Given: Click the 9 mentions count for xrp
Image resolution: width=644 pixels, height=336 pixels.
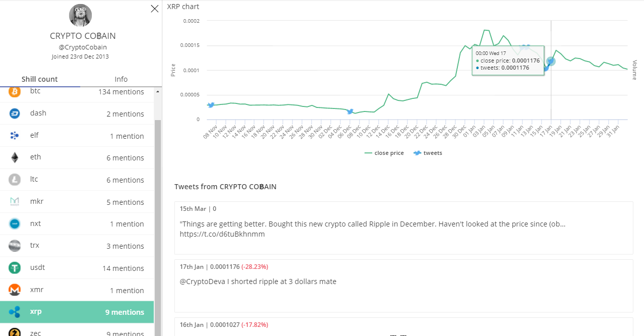Looking at the screenshot, I should point(125,312).
